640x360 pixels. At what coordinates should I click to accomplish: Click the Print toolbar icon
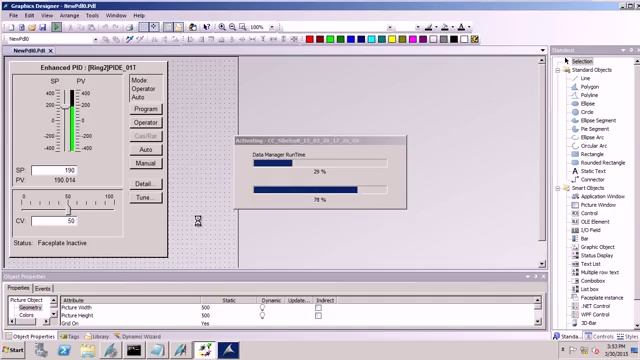point(129,27)
